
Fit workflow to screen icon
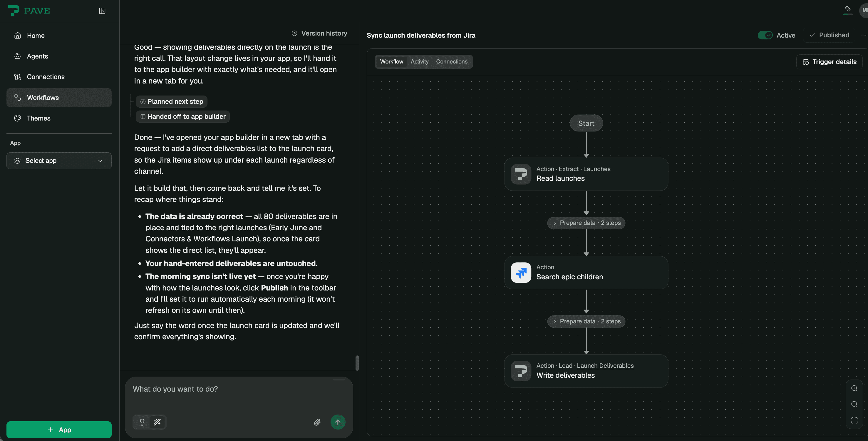tap(854, 420)
